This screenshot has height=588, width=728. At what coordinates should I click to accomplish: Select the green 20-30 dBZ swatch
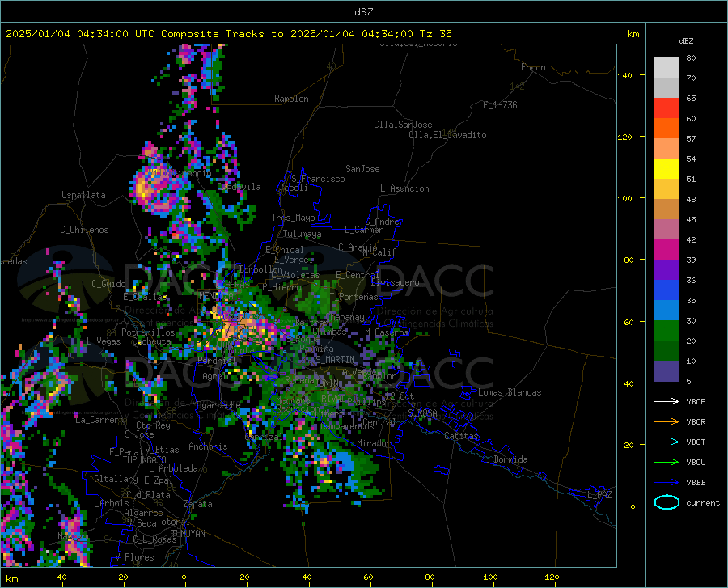pyautogui.click(x=667, y=331)
